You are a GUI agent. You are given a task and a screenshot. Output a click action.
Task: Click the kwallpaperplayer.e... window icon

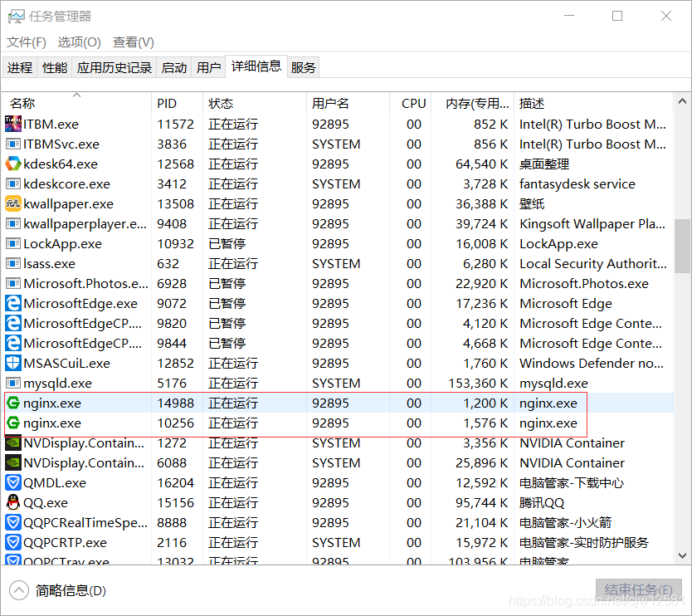(12, 224)
